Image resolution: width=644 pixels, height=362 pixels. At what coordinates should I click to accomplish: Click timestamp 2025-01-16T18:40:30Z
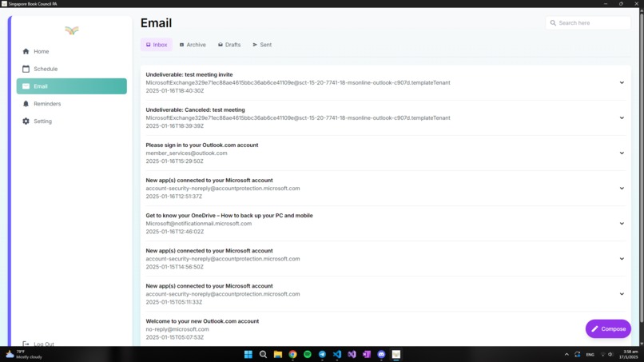pyautogui.click(x=174, y=91)
